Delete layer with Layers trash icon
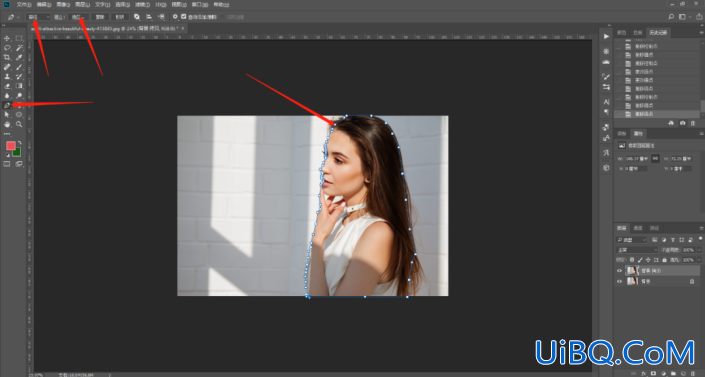 [x=693, y=373]
